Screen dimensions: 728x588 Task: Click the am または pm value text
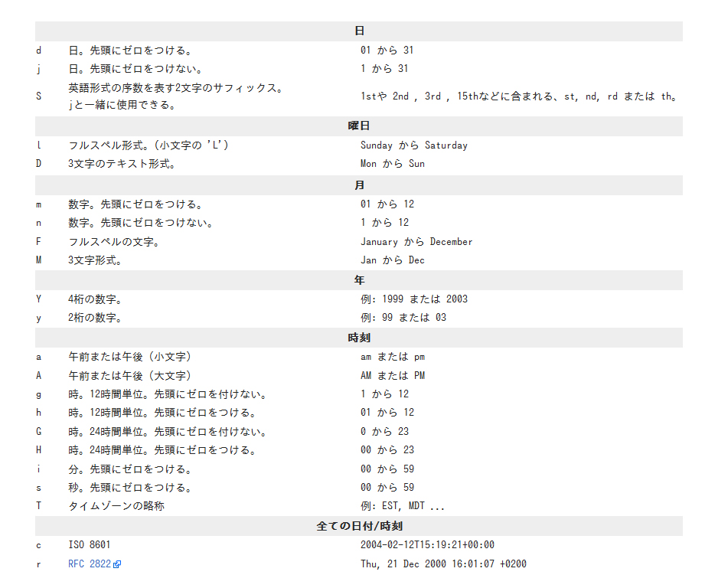click(392, 356)
